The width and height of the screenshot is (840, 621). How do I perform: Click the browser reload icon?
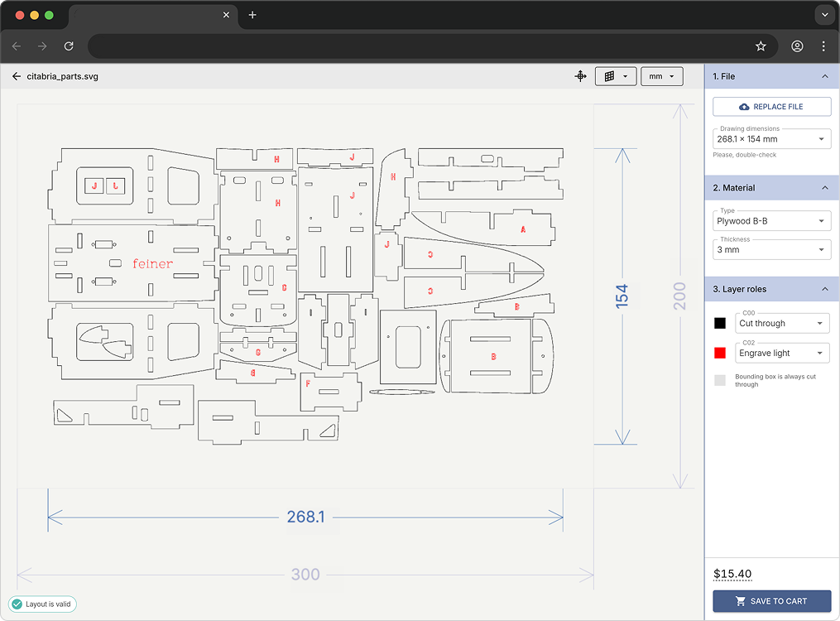69,46
